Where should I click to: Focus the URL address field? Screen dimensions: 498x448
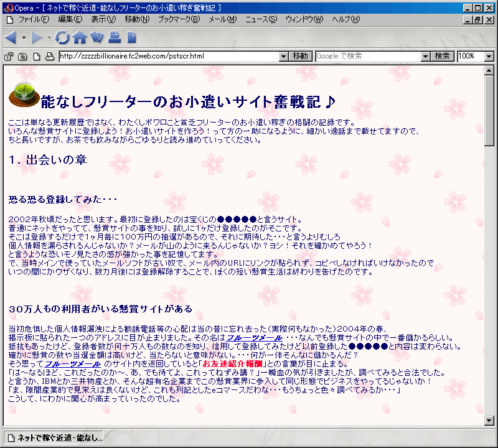click(x=169, y=57)
